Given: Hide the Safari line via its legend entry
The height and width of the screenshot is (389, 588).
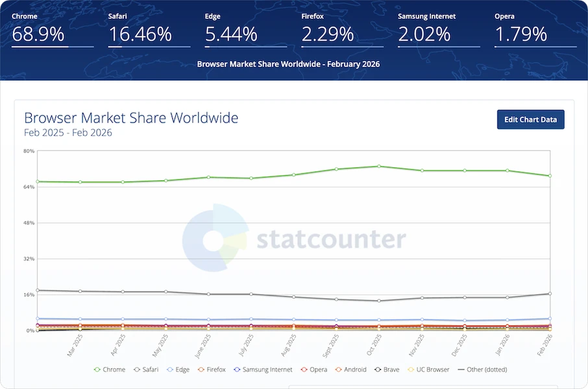Looking at the screenshot, I should pyautogui.click(x=148, y=370).
